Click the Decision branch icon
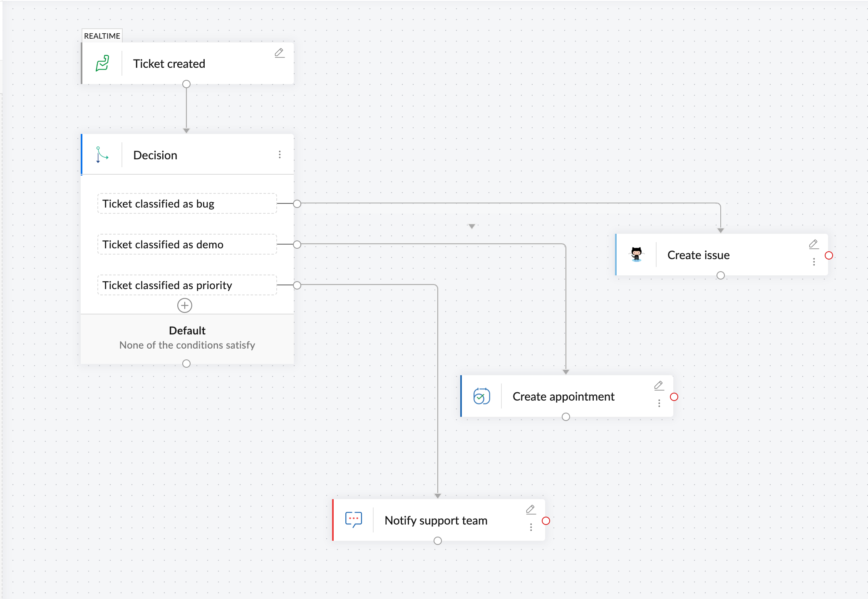Screen dimensions: 868x599 [102, 155]
